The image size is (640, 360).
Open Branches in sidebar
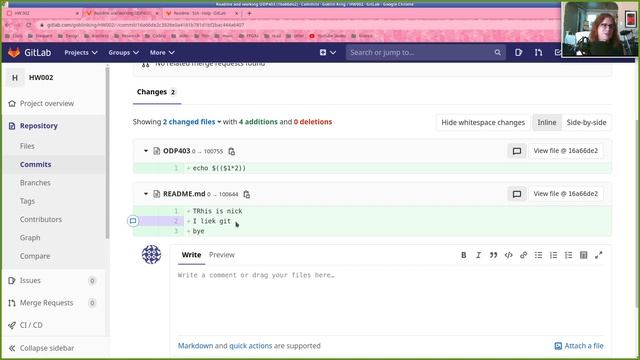tap(35, 183)
